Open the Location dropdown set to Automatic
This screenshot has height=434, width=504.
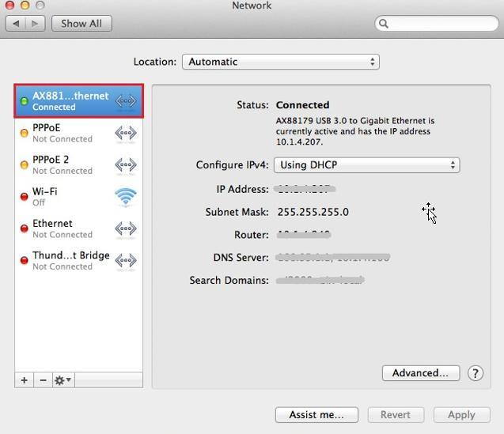point(281,62)
